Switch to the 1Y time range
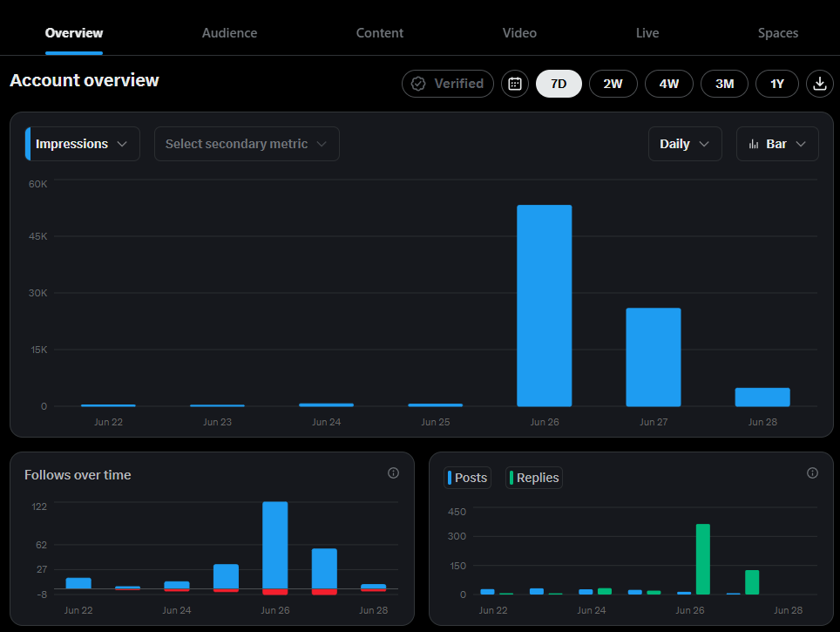The image size is (840, 632). pos(777,84)
